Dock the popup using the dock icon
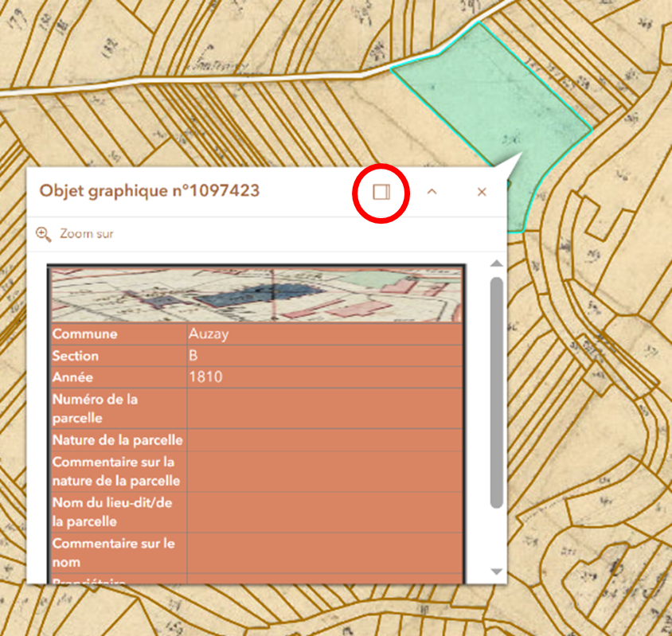The width and height of the screenshot is (672, 636). (x=381, y=192)
